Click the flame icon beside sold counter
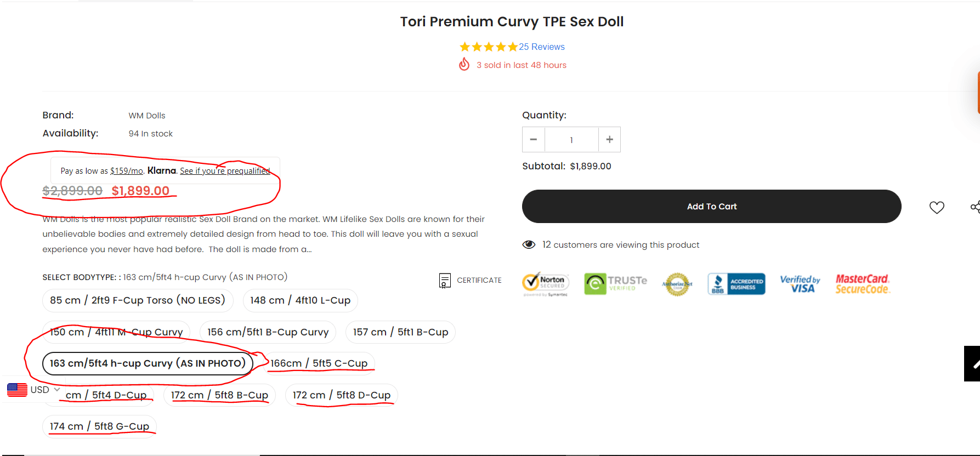Screen dimensions: 980x456 click(x=464, y=64)
